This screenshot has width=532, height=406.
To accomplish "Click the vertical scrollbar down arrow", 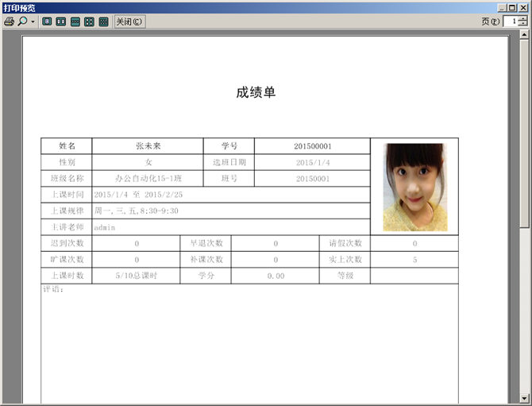I will click(x=525, y=400).
